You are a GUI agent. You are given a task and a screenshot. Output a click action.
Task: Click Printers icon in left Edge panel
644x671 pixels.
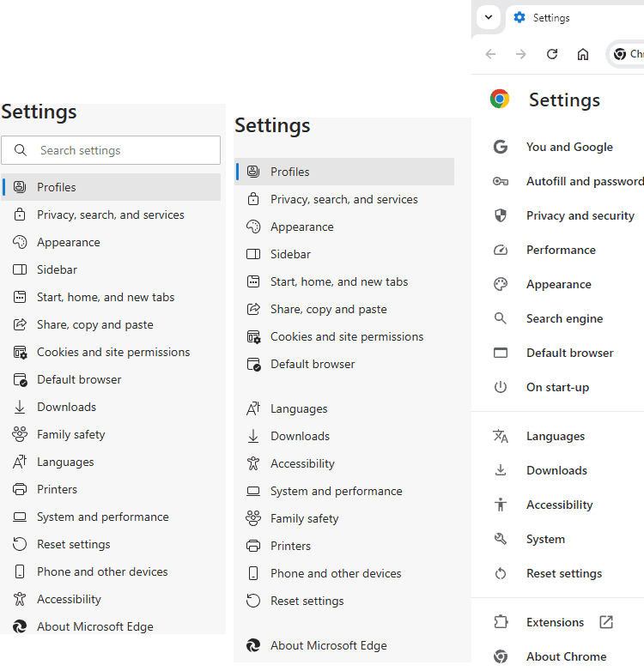pos(20,489)
